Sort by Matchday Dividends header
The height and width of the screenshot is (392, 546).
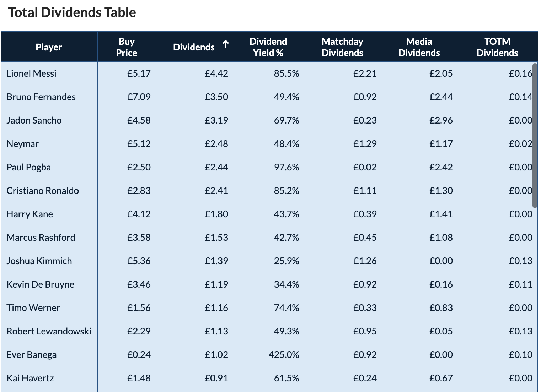click(342, 47)
